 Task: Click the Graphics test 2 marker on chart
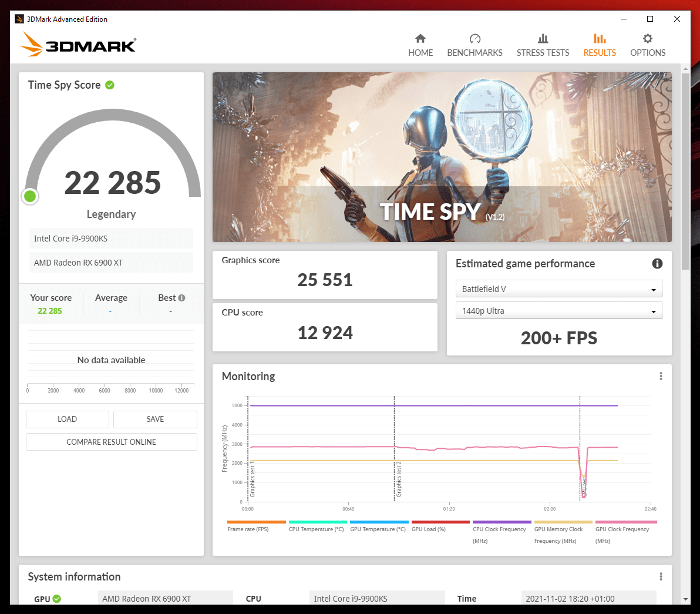[x=399, y=479]
